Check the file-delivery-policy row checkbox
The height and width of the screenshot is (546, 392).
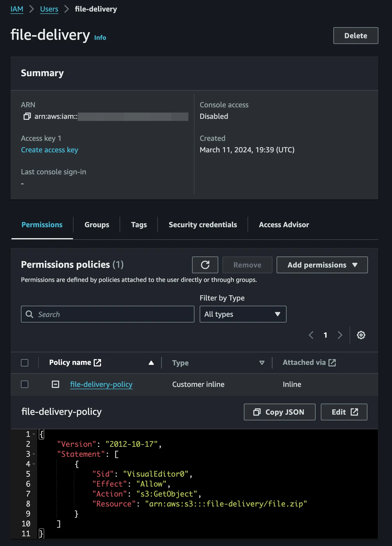25,384
